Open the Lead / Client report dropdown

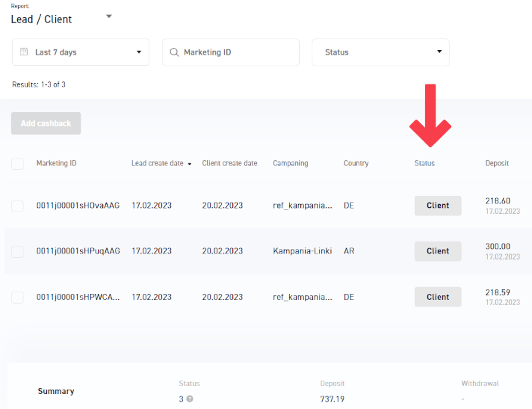[x=108, y=16]
